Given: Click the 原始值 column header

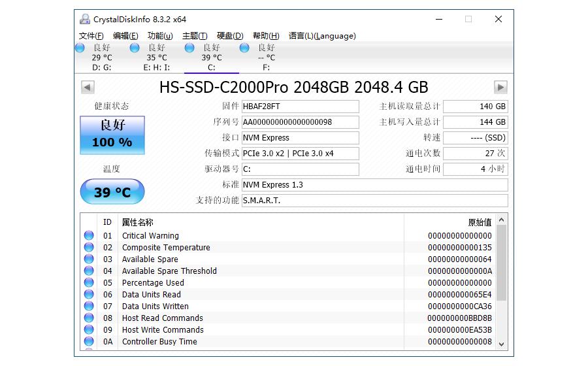Looking at the screenshot, I should click(450, 222).
